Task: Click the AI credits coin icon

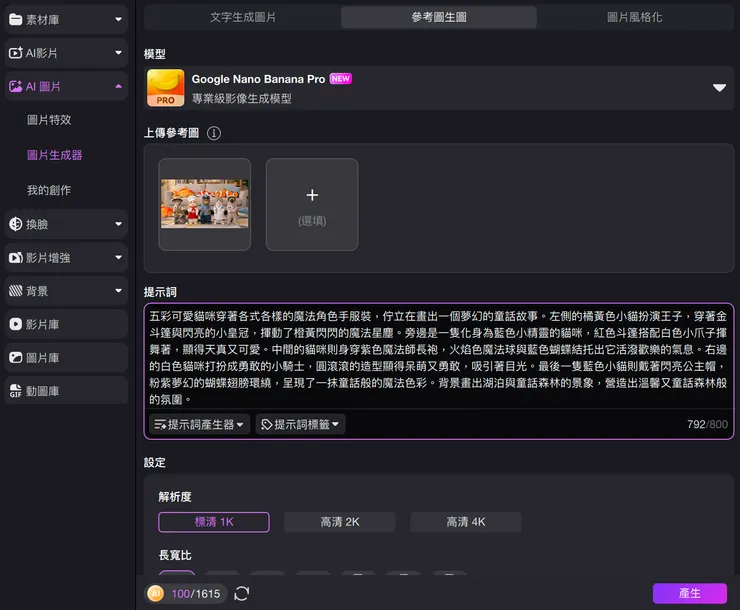Action: pos(156,593)
